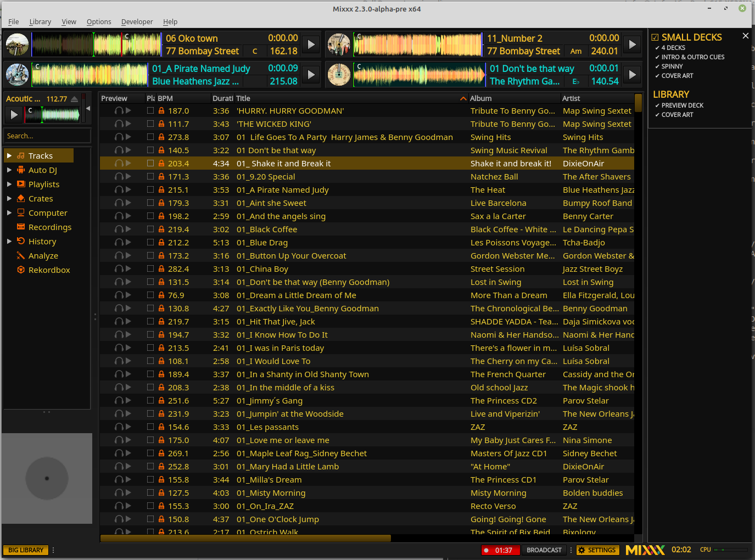The height and width of the screenshot is (560, 755).
Task: Expand the Computer tree node
Action: pyautogui.click(x=9, y=213)
